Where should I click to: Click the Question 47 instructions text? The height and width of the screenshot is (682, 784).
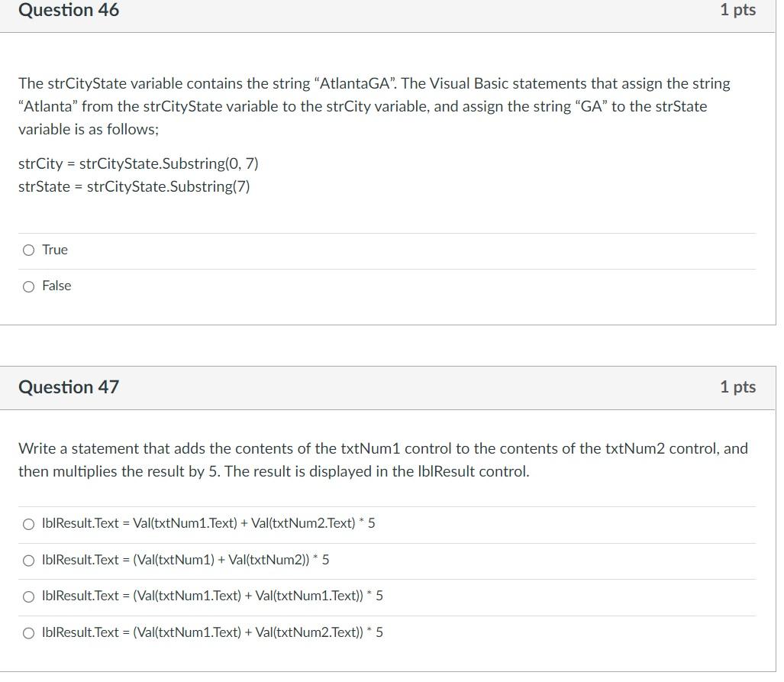tap(382, 460)
